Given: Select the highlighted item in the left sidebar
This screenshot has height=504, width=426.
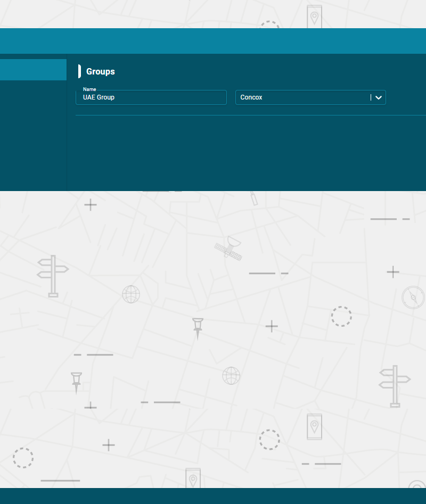Looking at the screenshot, I should 33,69.
